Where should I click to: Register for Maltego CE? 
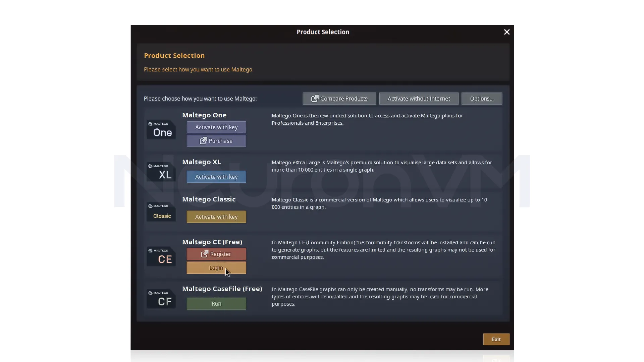pyautogui.click(x=216, y=254)
